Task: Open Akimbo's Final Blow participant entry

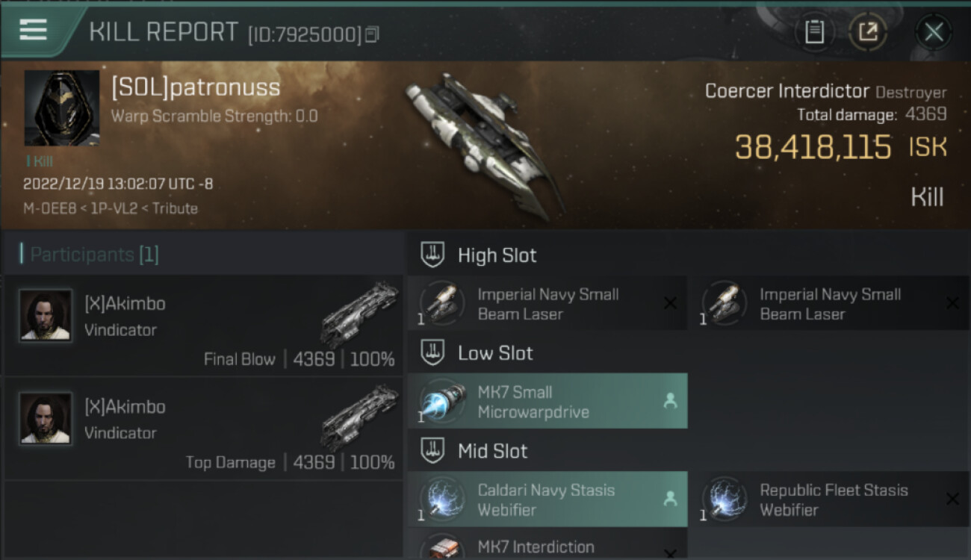Action: 204,326
